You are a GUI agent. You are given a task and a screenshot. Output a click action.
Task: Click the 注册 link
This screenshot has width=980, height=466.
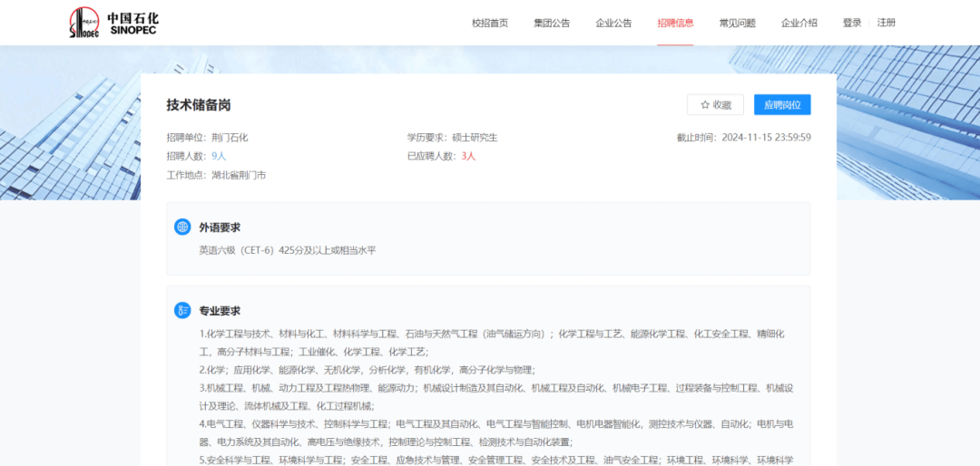pyautogui.click(x=887, y=23)
